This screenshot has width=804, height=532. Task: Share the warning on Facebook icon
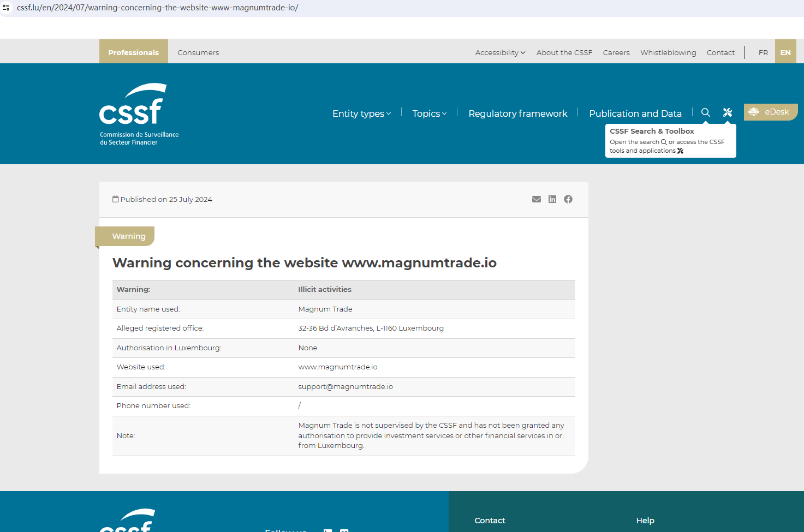[568, 199]
